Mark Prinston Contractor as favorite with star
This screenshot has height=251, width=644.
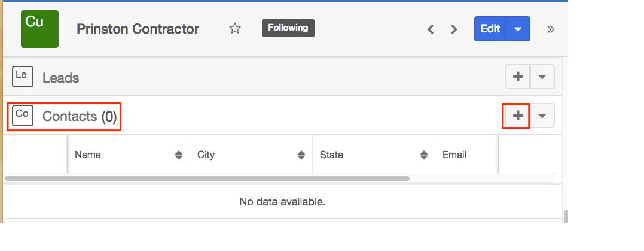click(234, 28)
